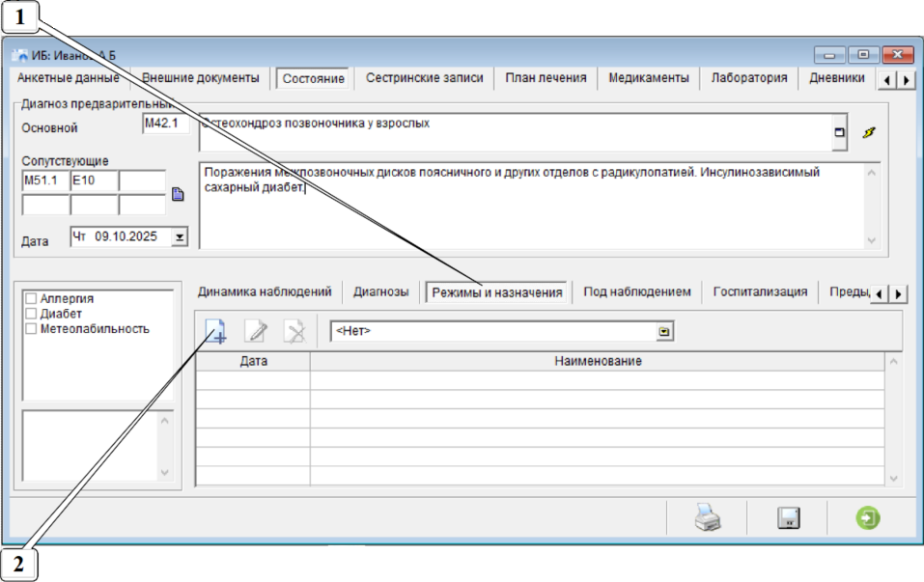924x582 pixels.
Task: Click the Наименование column header
Action: pyautogui.click(x=598, y=361)
